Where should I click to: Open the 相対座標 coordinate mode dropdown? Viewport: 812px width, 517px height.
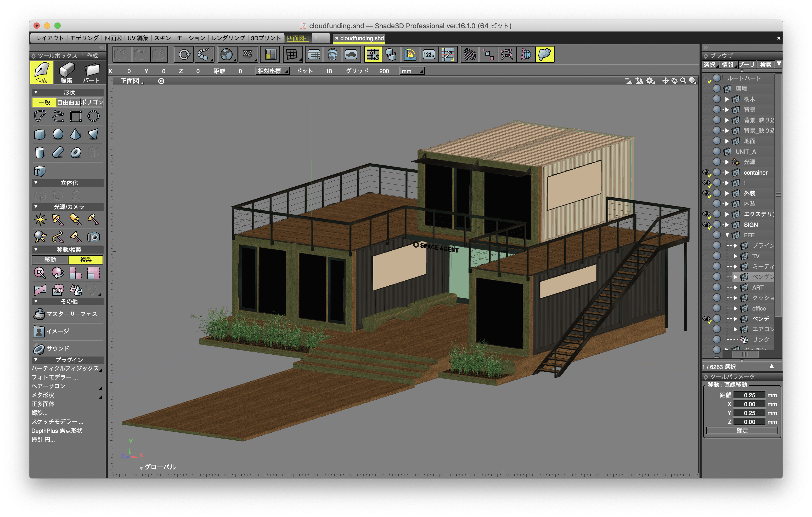[273, 71]
